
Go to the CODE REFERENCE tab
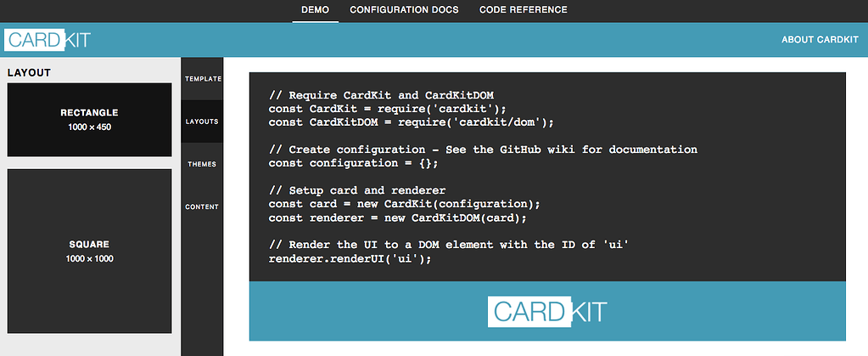coord(523,10)
